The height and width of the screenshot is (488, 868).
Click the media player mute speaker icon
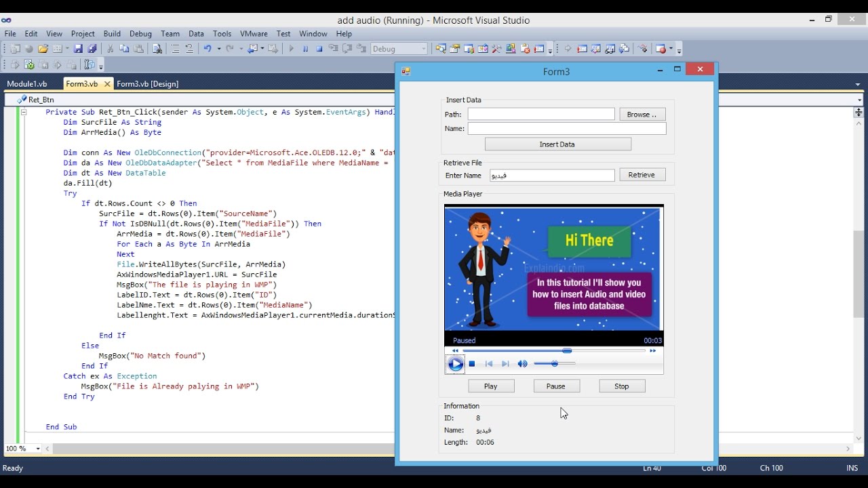pyautogui.click(x=522, y=364)
